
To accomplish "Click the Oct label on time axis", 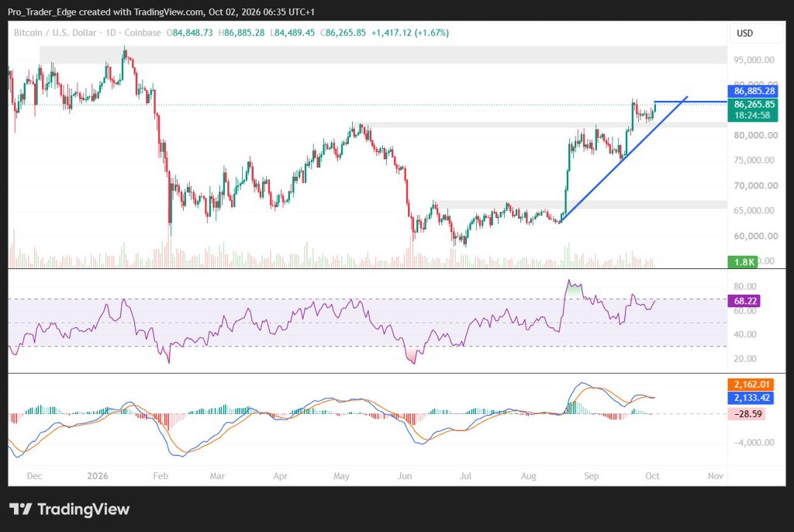I will pyautogui.click(x=652, y=475).
